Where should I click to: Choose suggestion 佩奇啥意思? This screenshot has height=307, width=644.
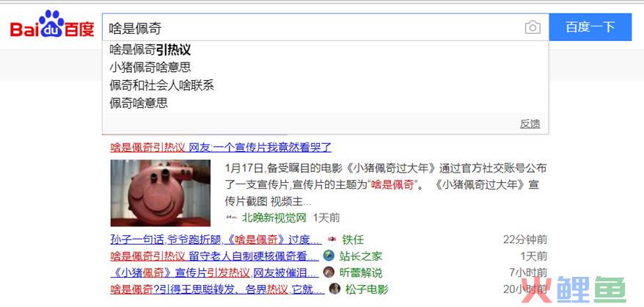[325, 103]
